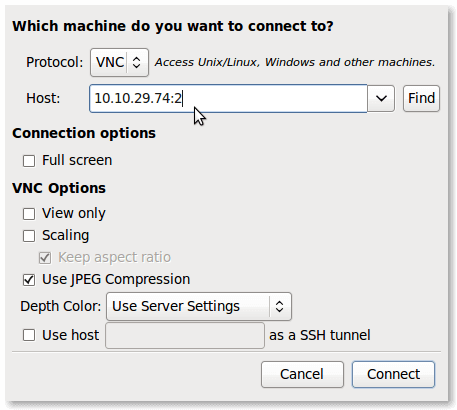Uncheck Use JPEG Compression
Viewport: 457px width, 410px height.
[x=29, y=280]
